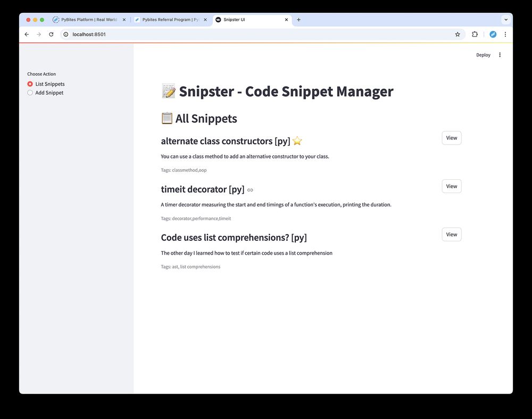Image resolution: width=532 pixels, height=419 pixels.
Task: Open a new browser tab
Action: click(x=298, y=20)
